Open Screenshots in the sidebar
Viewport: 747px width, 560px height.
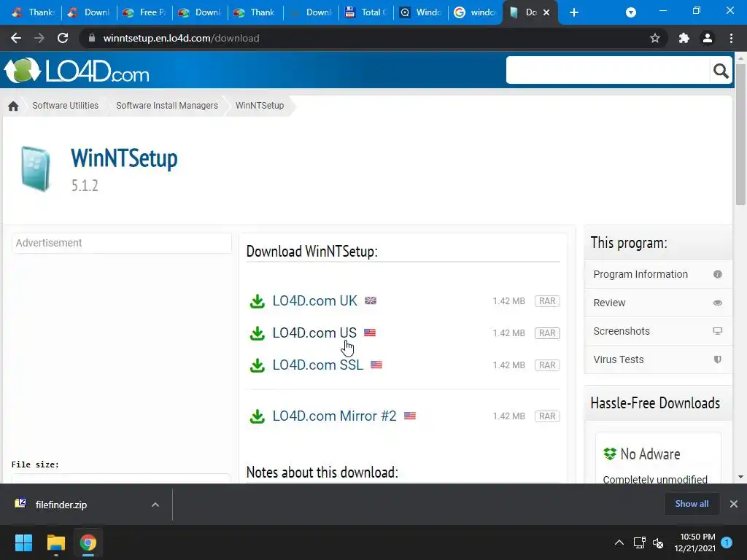(658, 331)
